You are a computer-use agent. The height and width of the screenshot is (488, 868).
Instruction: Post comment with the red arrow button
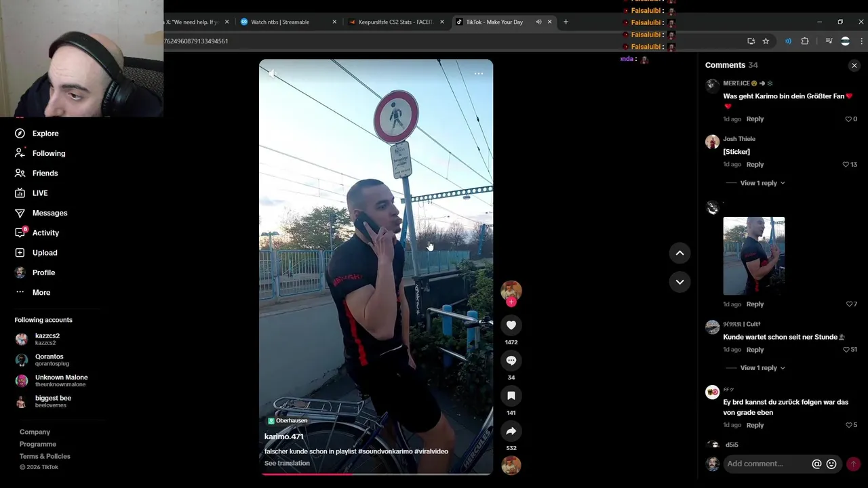pyautogui.click(x=853, y=464)
